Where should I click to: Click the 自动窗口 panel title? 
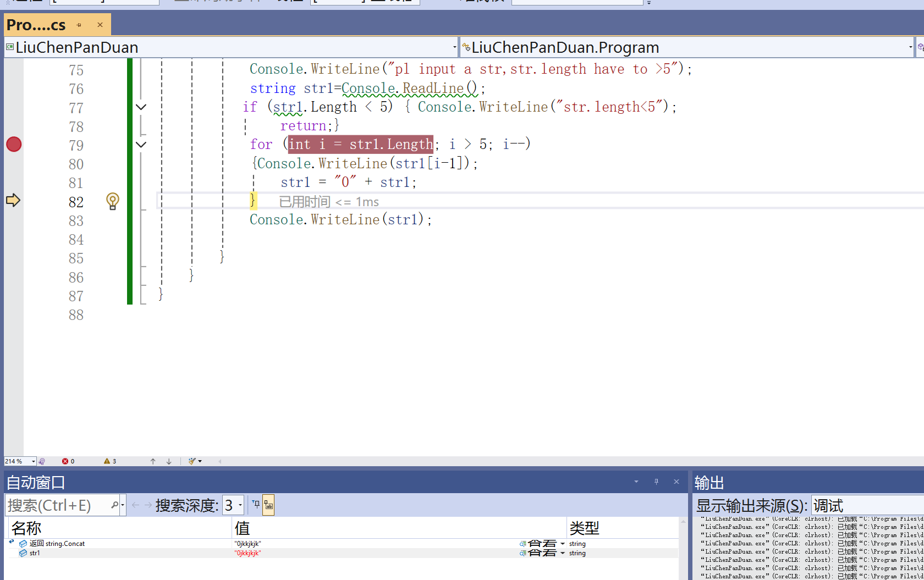36,483
